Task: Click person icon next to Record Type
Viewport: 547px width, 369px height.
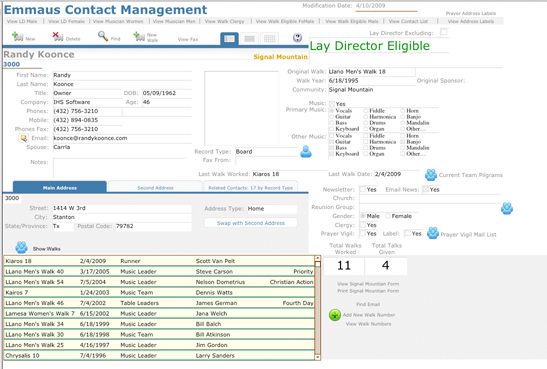Action: (306, 151)
